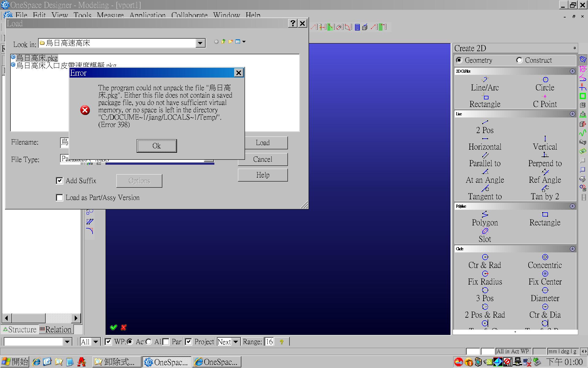Enable Load as Part/Assy Version checkbox
The height and width of the screenshot is (368, 588).
59,197
